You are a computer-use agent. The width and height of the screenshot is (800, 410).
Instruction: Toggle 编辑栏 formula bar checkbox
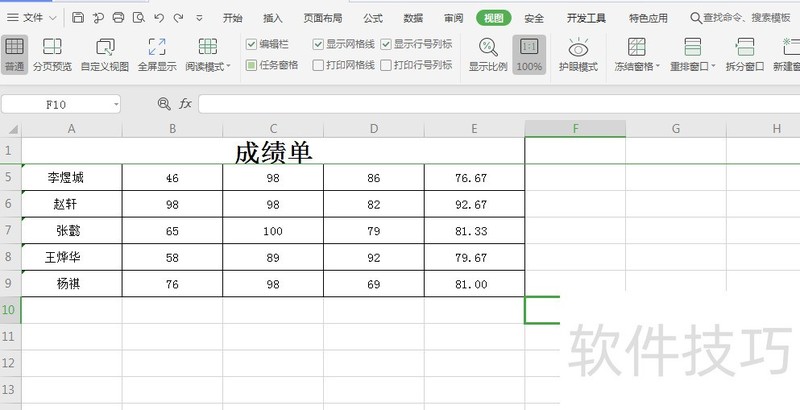point(251,44)
